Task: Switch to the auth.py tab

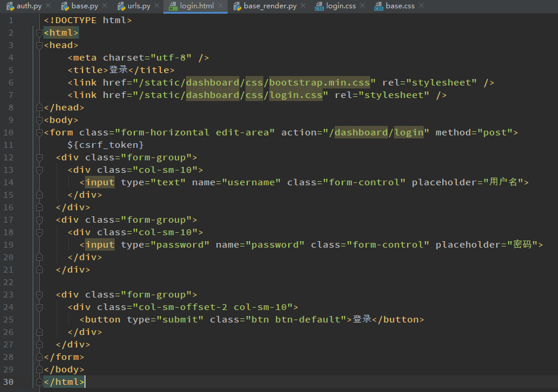Action: (x=29, y=6)
